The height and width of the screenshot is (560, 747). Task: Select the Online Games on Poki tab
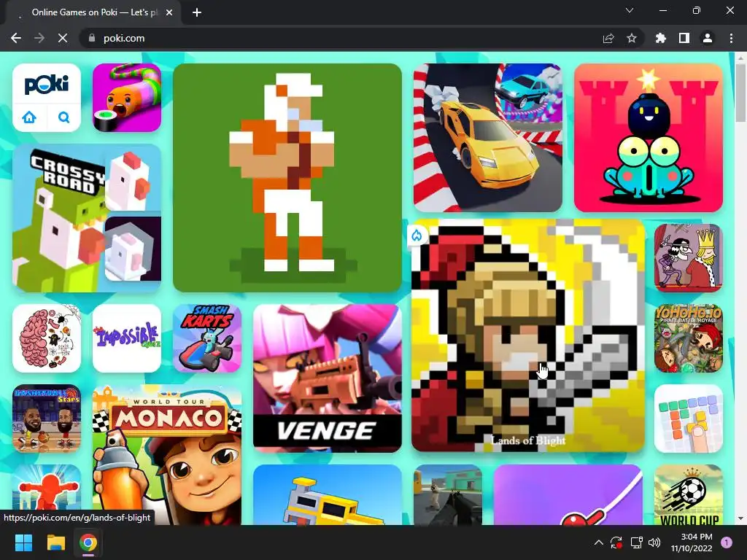93,12
